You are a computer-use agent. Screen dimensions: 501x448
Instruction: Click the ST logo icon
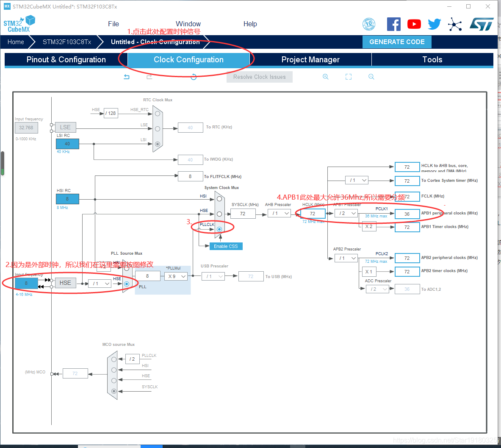[x=482, y=24]
